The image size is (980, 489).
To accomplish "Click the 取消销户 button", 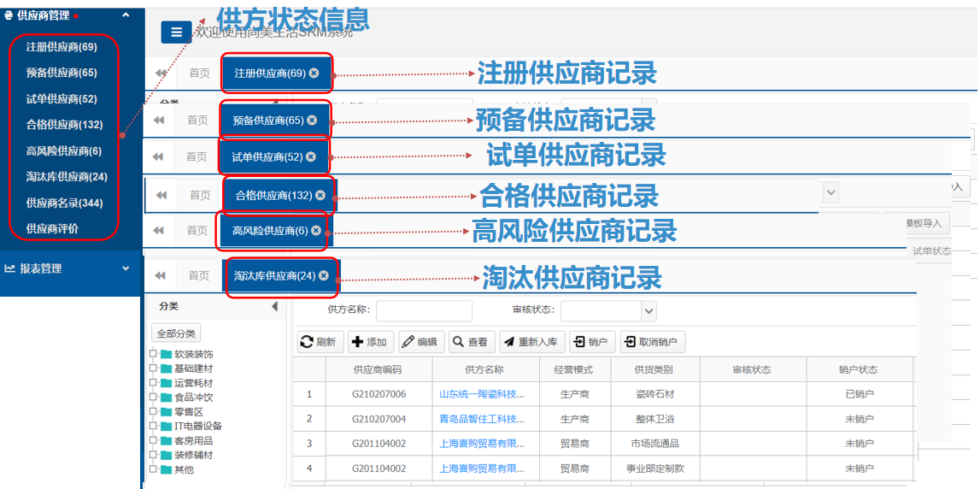I will (652, 342).
